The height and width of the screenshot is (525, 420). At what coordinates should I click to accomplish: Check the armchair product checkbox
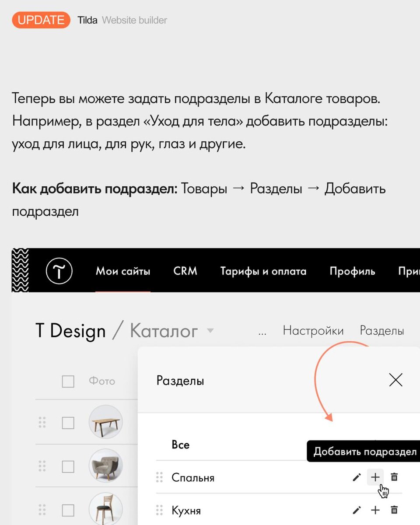tap(68, 467)
